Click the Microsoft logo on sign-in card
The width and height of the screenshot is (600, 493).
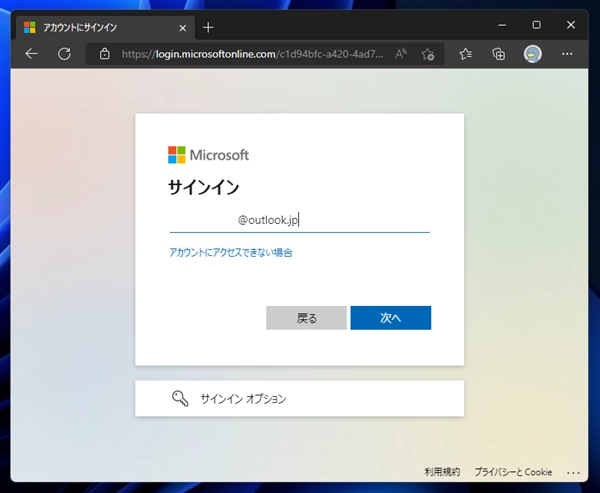[x=209, y=155]
